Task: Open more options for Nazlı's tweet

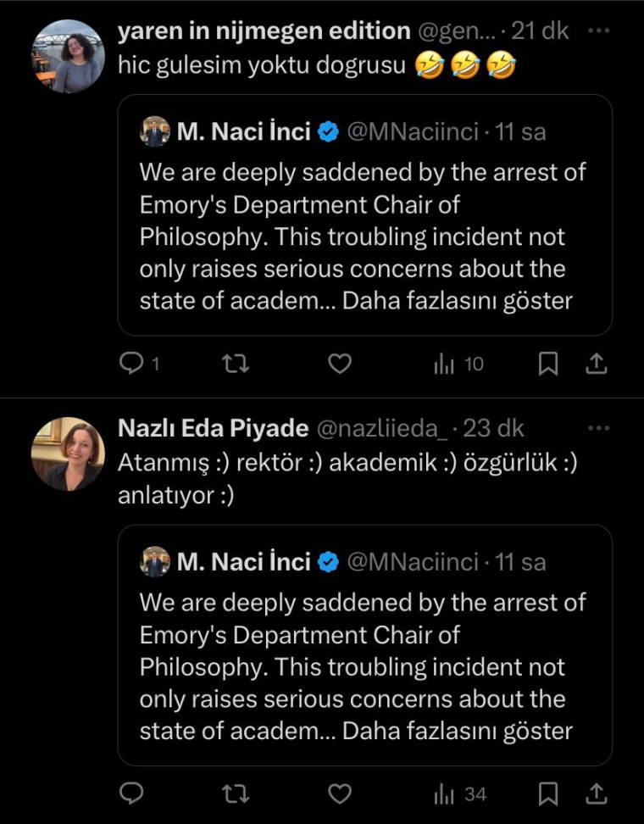Action: (598, 428)
